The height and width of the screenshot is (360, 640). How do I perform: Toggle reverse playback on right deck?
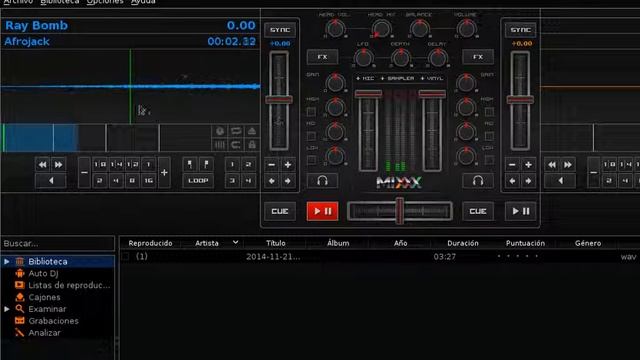[x=560, y=180]
